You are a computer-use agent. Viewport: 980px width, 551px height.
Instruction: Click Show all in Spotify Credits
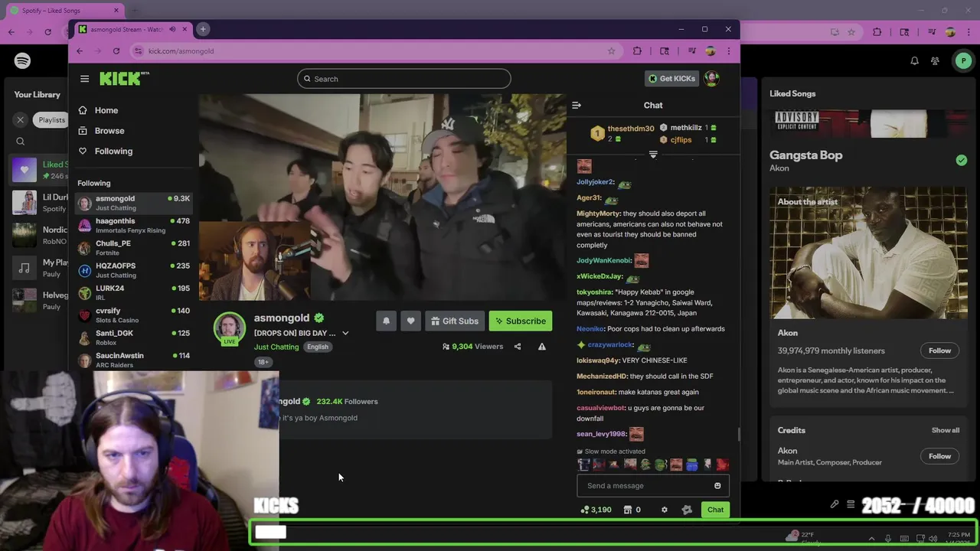click(946, 430)
